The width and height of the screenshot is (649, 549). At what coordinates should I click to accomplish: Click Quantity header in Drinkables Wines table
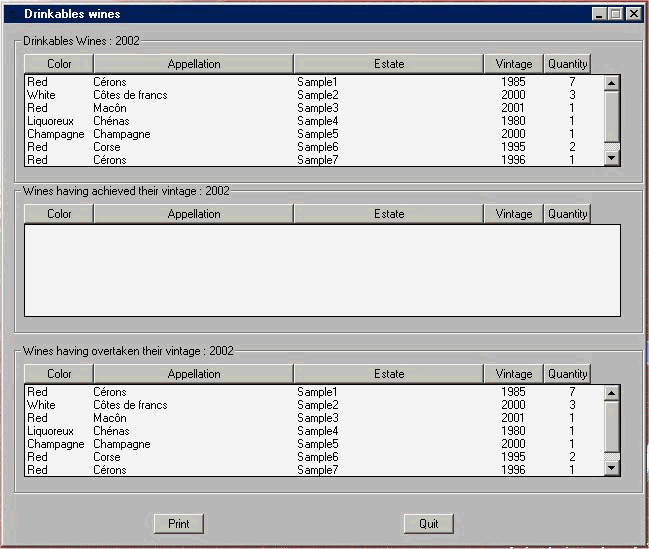[x=567, y=64]
